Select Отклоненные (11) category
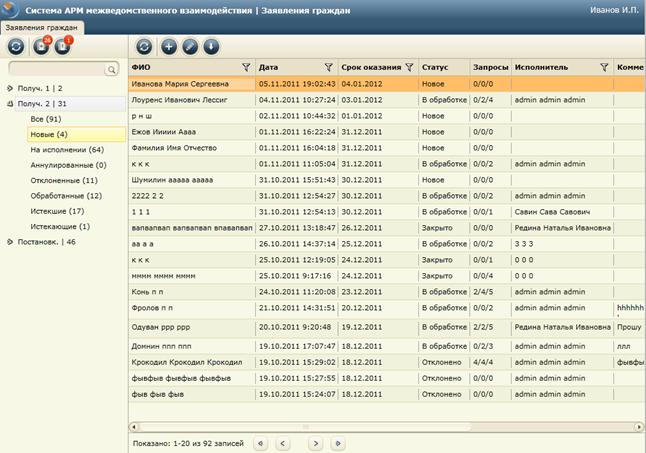This screenshot has width=646, height=453. [64, 180]
